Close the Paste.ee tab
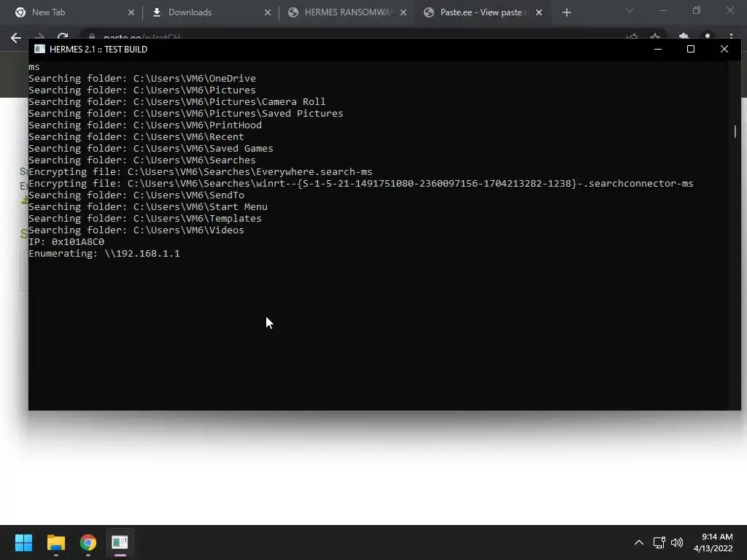 pos(539,13)
